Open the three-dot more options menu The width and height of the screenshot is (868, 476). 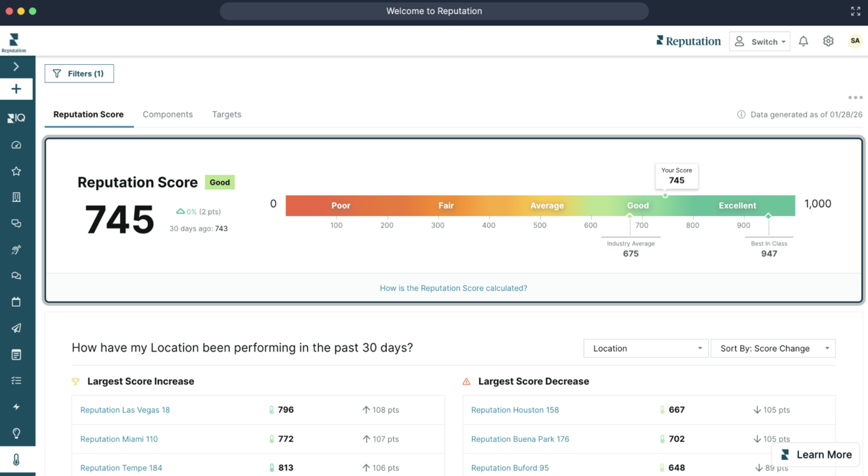click(x=855, y=98)
